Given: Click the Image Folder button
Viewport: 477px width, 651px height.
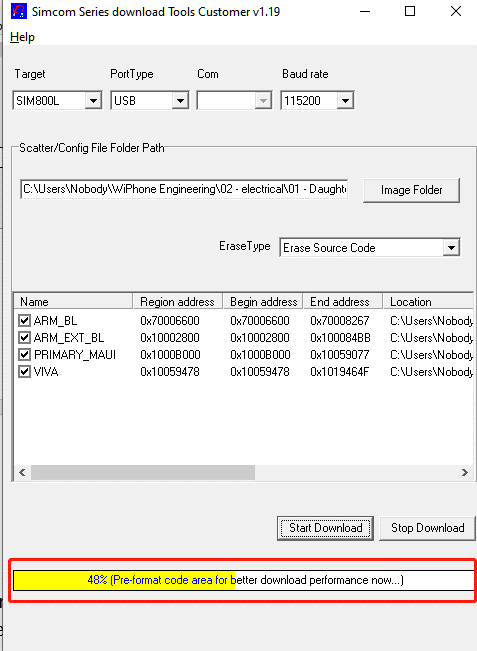Looking at the screenshot, I should point(411,190).
